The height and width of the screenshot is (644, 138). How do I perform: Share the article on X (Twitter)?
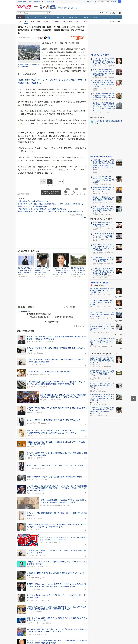[45, 38]
